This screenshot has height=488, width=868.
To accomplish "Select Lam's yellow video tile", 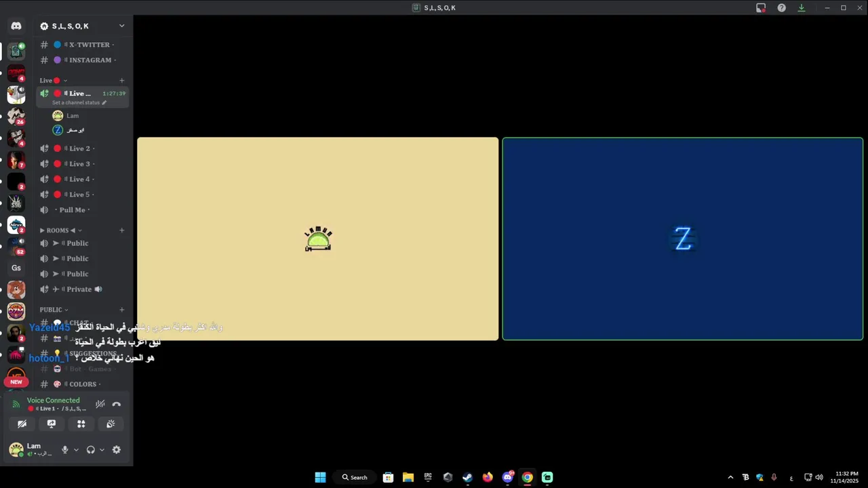I will 318,239.
